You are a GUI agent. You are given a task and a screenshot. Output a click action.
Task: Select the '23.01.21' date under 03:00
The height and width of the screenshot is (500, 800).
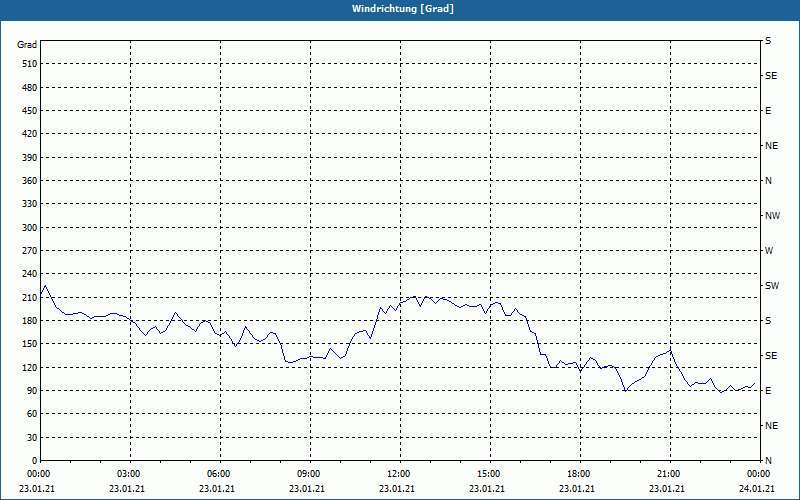pos(127,489)
